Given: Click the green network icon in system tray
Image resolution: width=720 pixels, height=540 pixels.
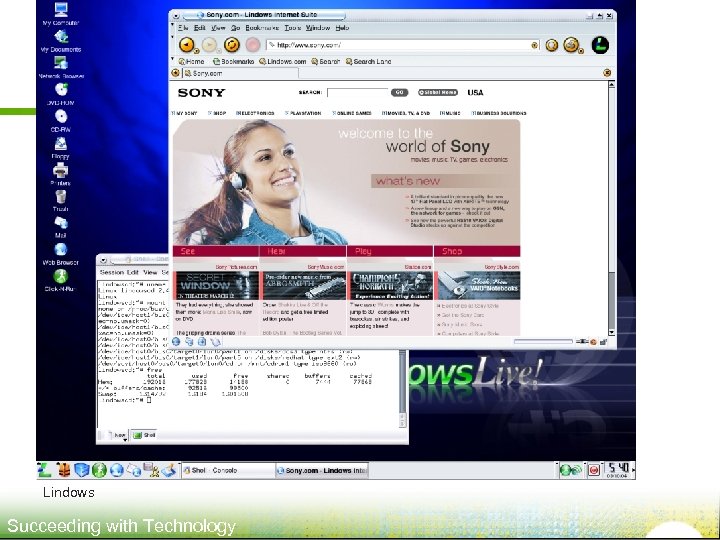Looking at the screenshot, I should tap(570, 470).
